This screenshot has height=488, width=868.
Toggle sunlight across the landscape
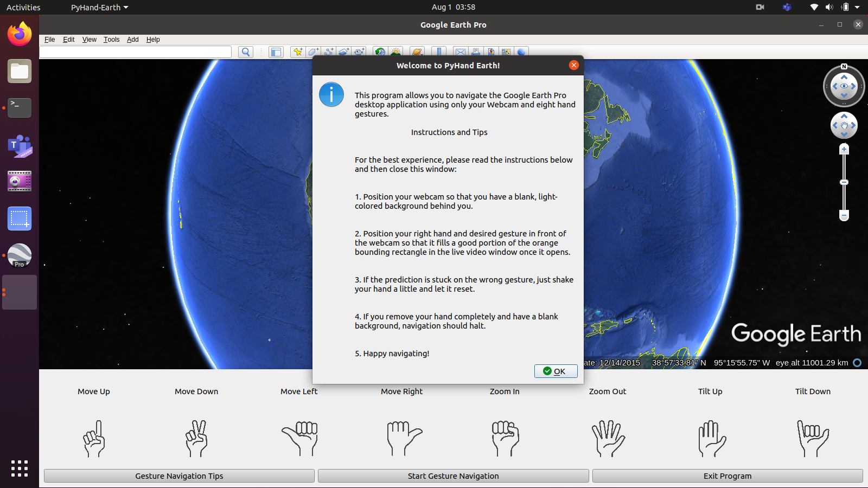pos(396,52)
